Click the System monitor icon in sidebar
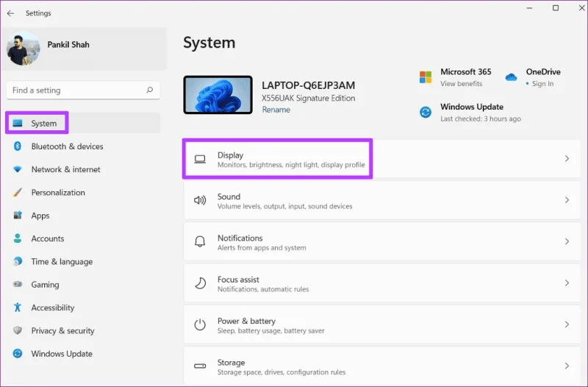 pos(18,123)
